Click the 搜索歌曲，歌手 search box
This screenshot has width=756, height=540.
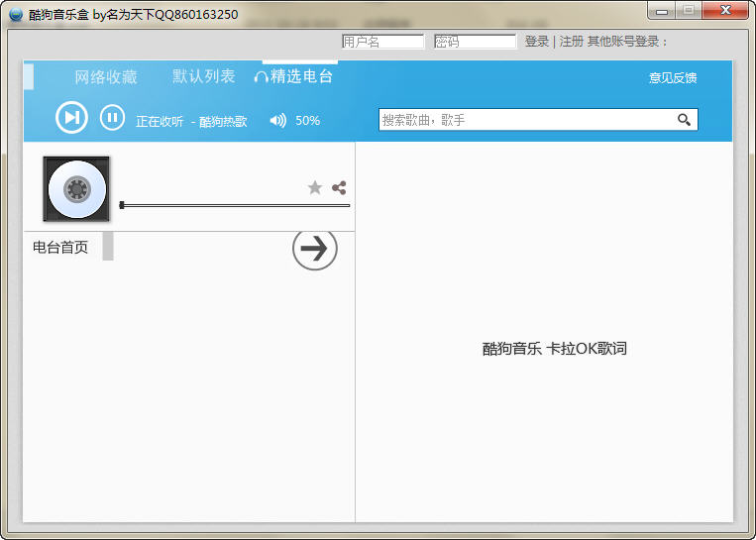point(538,120)
